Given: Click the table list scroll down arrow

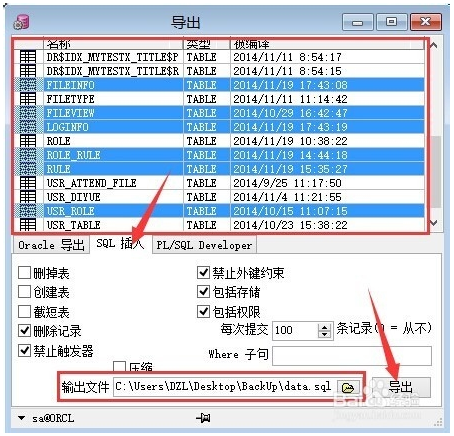Looking at the screenshot, I should pos(434,223).
